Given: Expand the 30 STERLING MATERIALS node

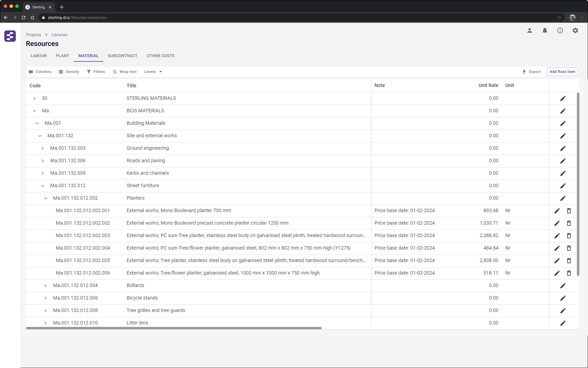Looking at the screenshot, I should point(34,98).
